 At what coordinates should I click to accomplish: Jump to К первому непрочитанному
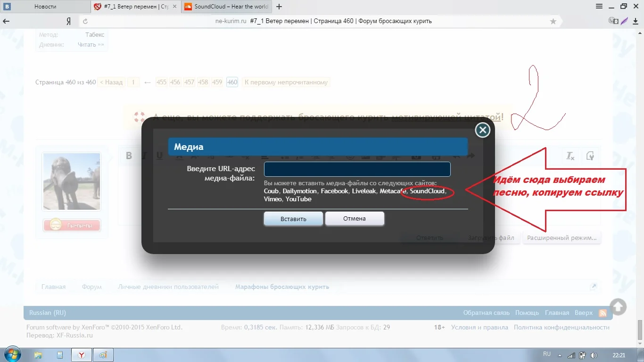click(286, 82)
